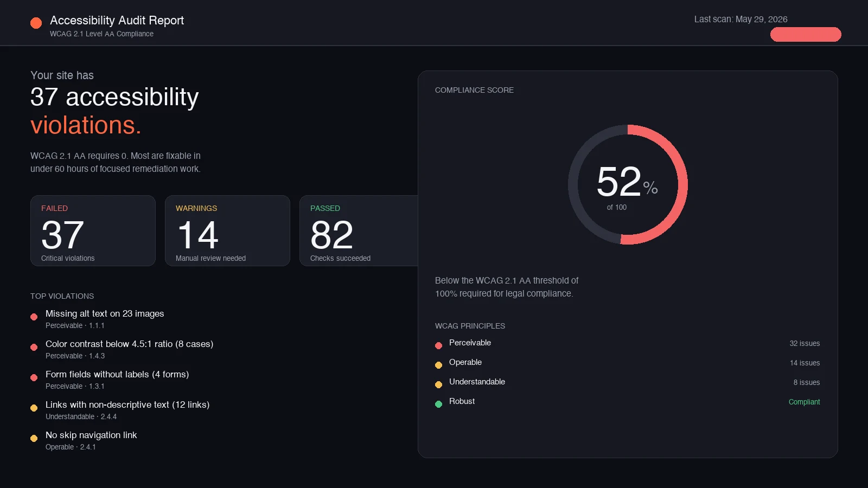Click the COMPLIANCE SCORE heading
Screen dimensions: 868x488
point(474,90)
